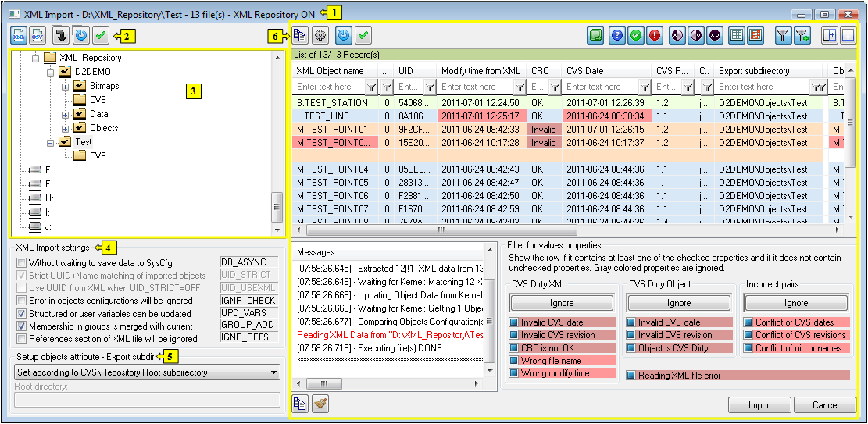Click the funnel with green plus icon
This screenshot has width=868, height=424.
click(x=802, y=35)
